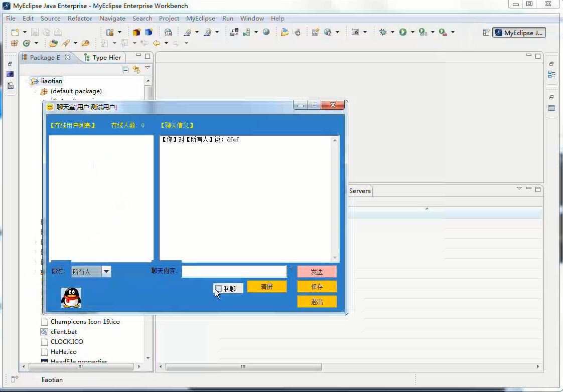The image size is (563, 392).
Task: Open the web browser globe icon
Action: 266,32
